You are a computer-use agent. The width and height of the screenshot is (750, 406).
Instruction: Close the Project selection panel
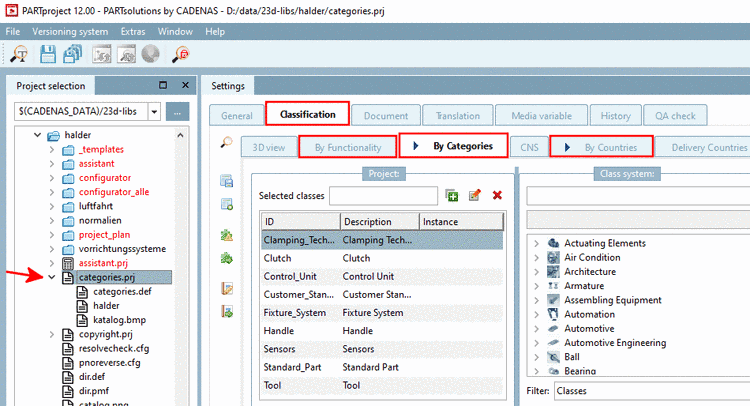tap(186, 85)
